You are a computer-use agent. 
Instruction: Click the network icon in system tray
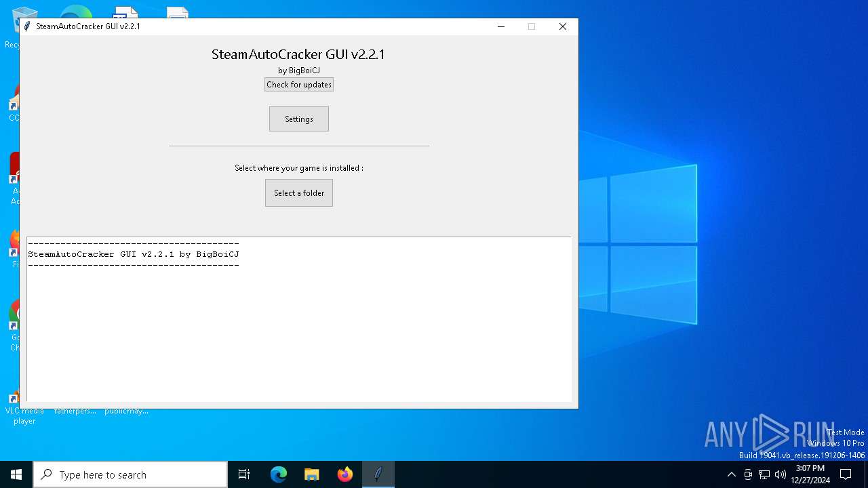[x=764, y=474]
